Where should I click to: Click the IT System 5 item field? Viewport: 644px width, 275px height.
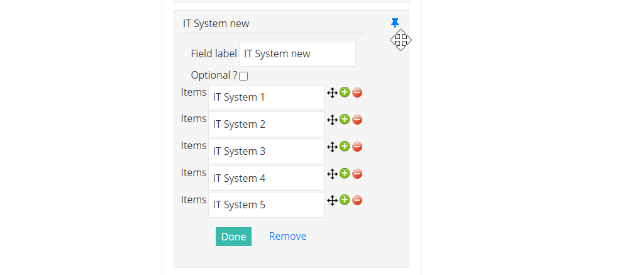point(266,205)
